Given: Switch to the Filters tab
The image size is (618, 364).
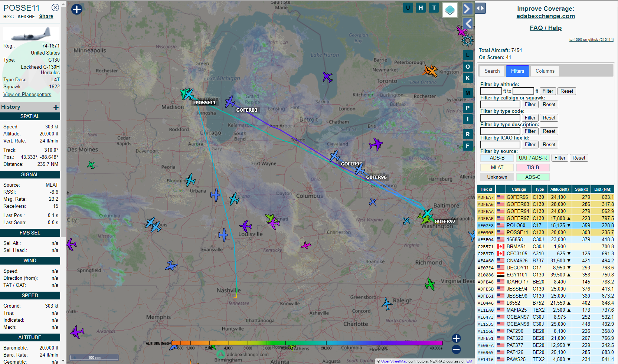Looking at the screenshot, I should (x=517, y=71).
